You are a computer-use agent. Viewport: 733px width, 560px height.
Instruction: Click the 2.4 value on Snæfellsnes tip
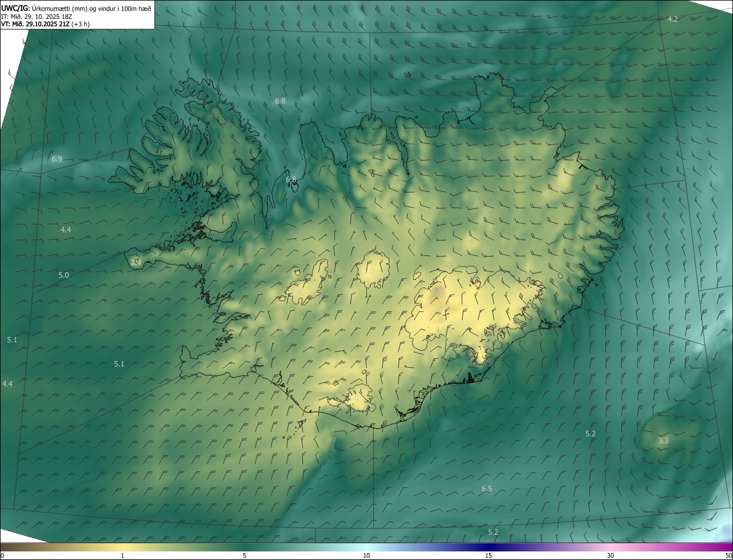(136, 262)
